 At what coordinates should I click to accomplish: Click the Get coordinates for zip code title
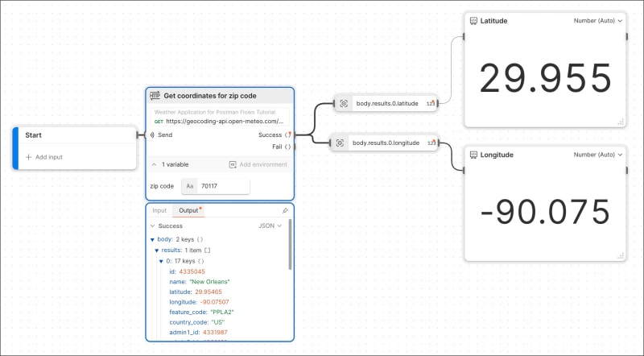pyautogui.click(x=210, y=96)
